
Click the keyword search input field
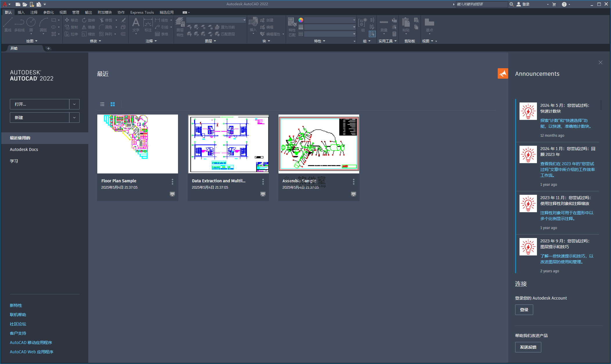pyautogui.click(x=481, y=4)
